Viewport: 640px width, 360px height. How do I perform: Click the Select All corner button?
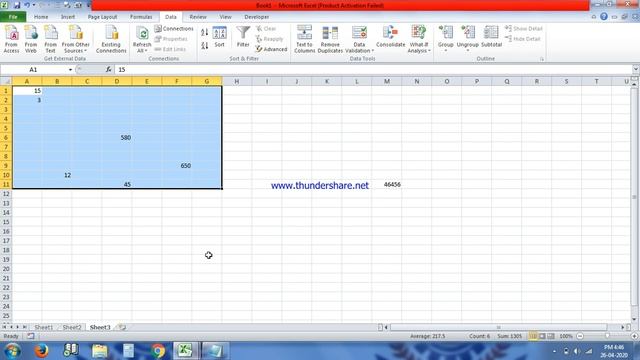pos(6,81)
